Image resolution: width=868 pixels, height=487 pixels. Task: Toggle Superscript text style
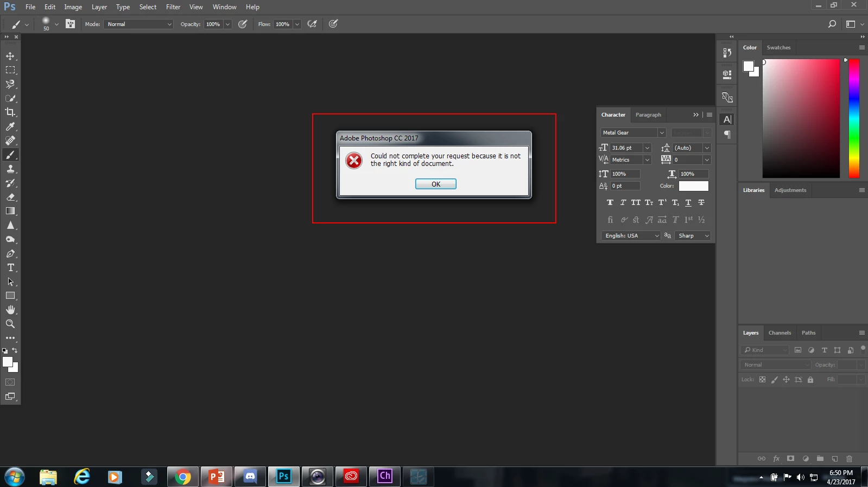coord(662,202)
